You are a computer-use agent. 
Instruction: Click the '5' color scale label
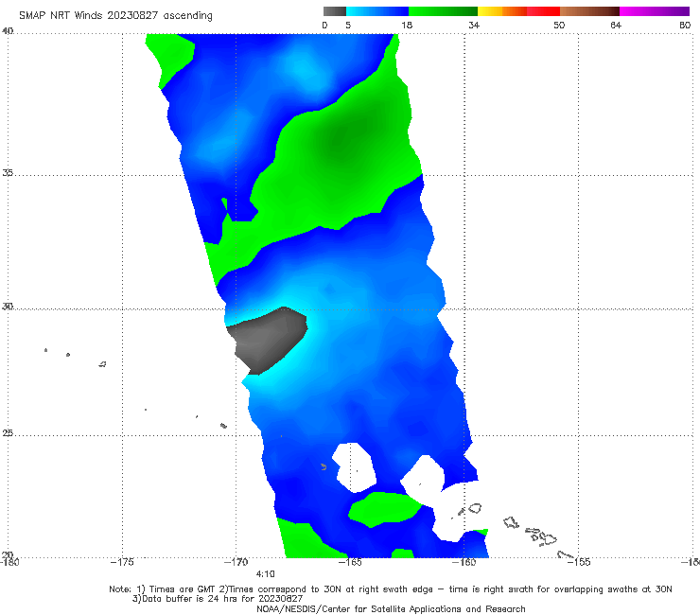click(x=348, y=25)
